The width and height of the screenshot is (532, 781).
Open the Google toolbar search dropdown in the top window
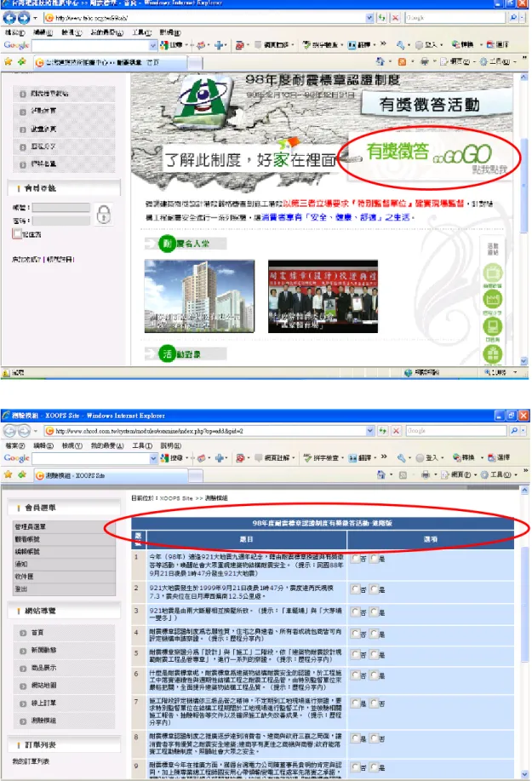tap(152, 45)
